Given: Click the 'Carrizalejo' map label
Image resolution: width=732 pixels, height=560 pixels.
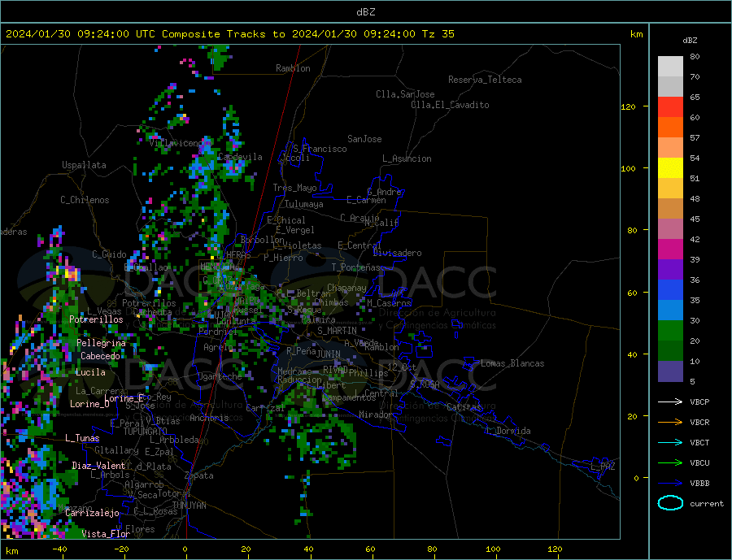Looking at the screenshot, I should pyautogui.click(x=93, y=514).
